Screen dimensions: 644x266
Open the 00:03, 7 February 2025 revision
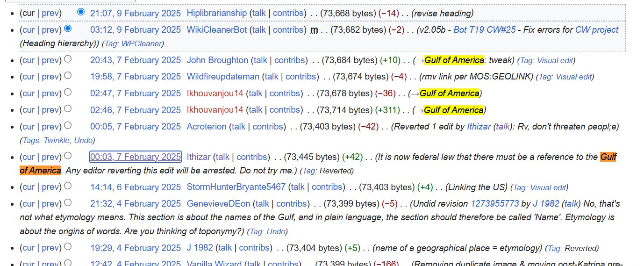pyautogui.click(x=135, y=157)
